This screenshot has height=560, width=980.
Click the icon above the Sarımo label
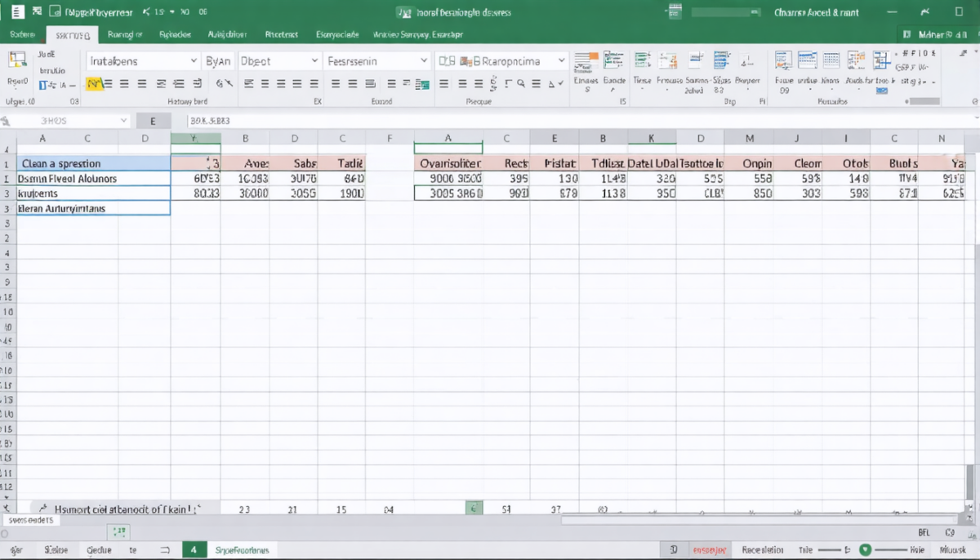coord(696,61)
